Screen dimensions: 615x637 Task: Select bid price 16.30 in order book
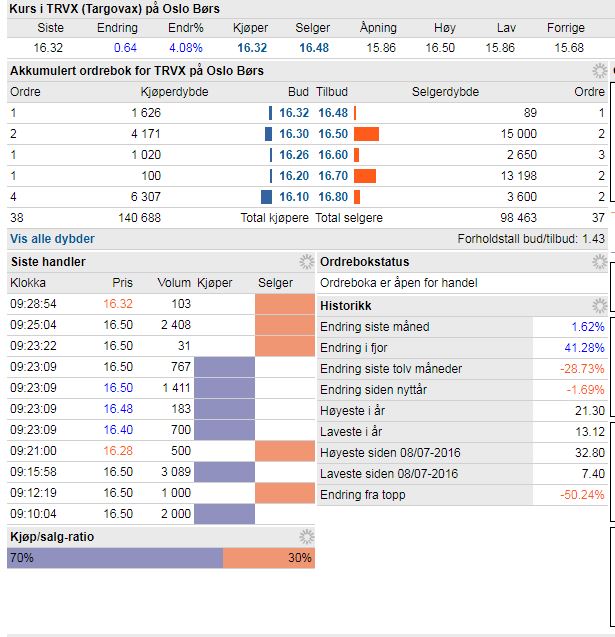[294, 134]
